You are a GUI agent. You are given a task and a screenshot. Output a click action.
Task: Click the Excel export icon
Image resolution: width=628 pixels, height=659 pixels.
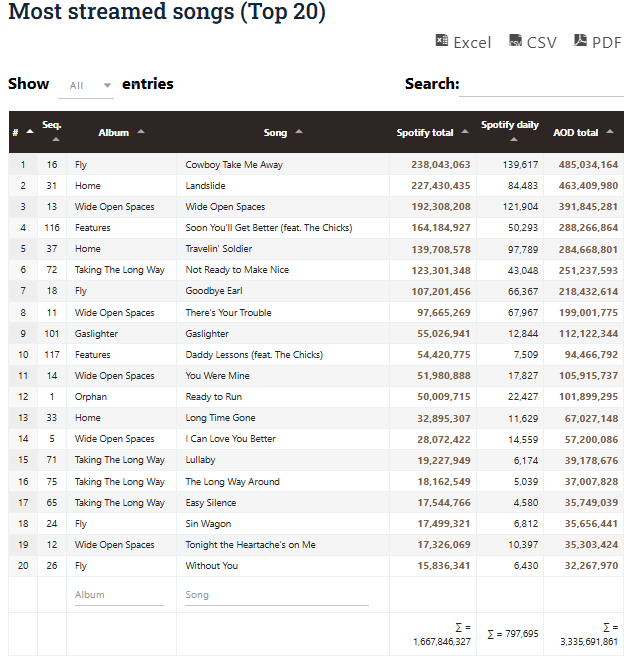441,40
